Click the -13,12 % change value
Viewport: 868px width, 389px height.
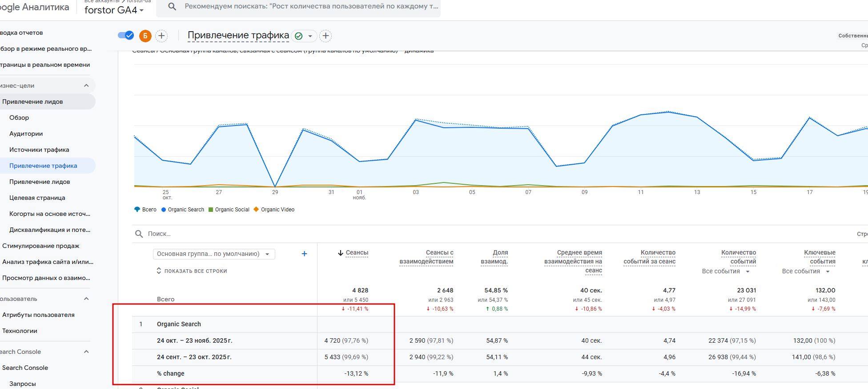356,373
